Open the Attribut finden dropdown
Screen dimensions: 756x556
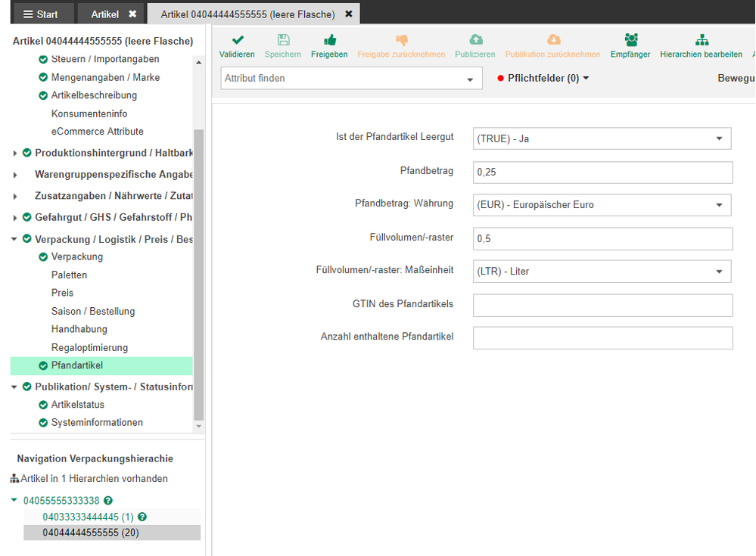pos(470,79)
